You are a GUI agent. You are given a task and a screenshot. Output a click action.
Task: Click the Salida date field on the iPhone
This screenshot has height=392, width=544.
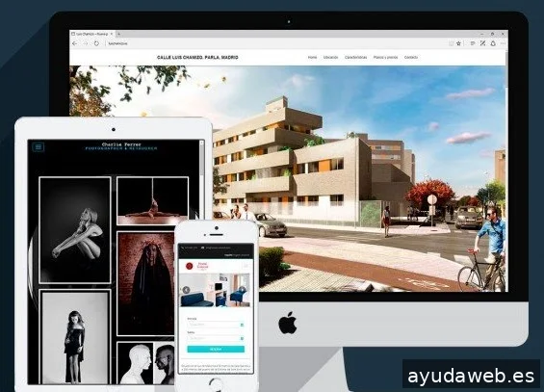[x=216, y=338]
